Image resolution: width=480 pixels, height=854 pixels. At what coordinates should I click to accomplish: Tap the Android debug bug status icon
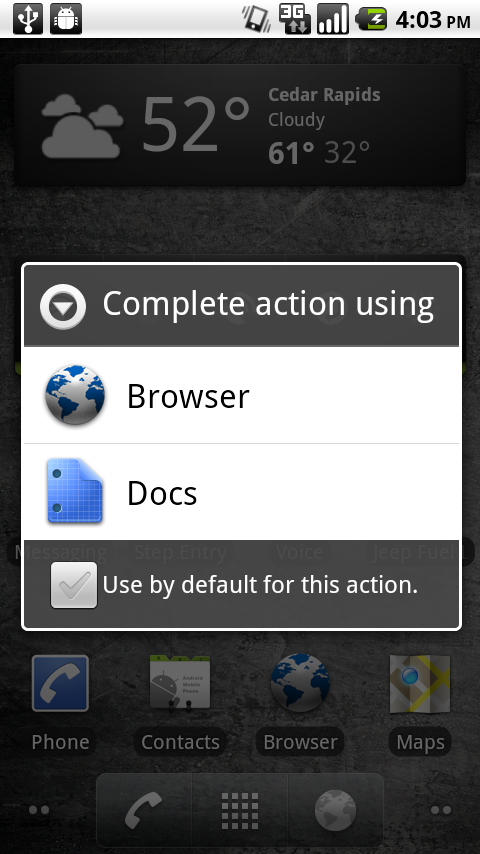click(66, 19)
